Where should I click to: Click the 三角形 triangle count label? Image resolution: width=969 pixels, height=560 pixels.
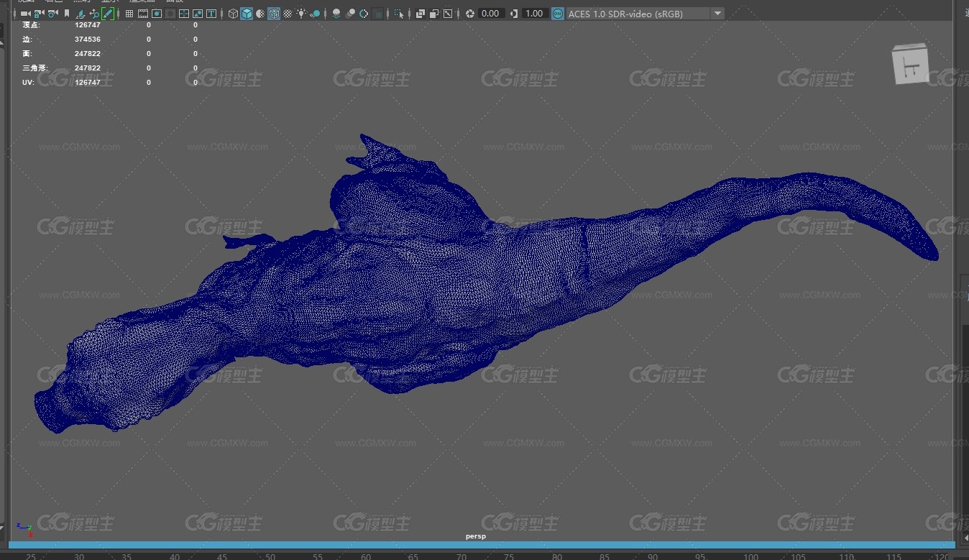[x=35, y=68]
